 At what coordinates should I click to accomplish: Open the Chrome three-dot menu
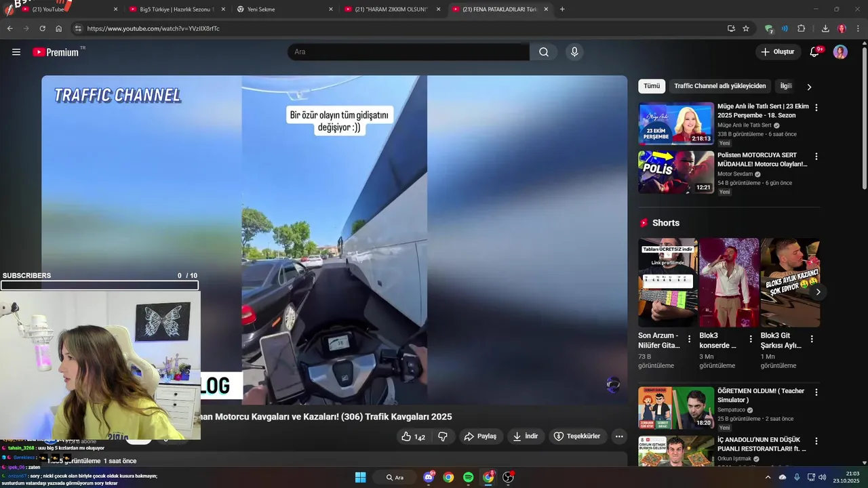(x=859, y=28)
